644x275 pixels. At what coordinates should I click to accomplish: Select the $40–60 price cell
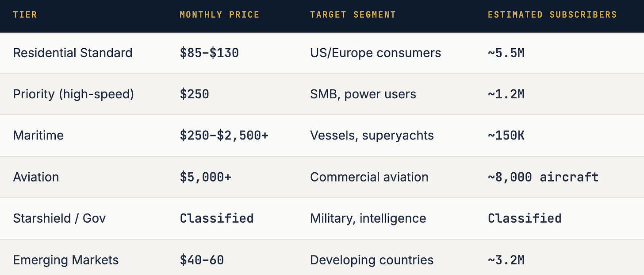202,260
